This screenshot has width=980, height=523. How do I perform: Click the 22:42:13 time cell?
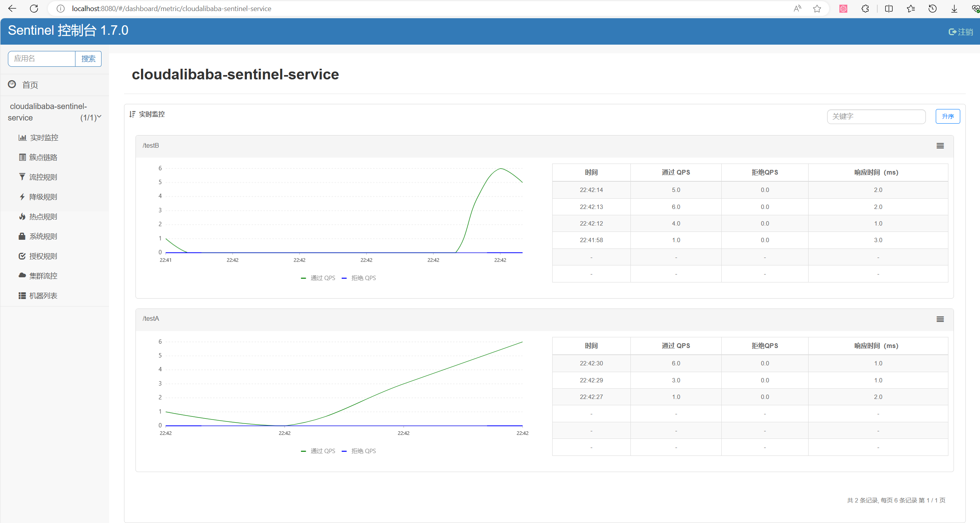coord(591,207)
